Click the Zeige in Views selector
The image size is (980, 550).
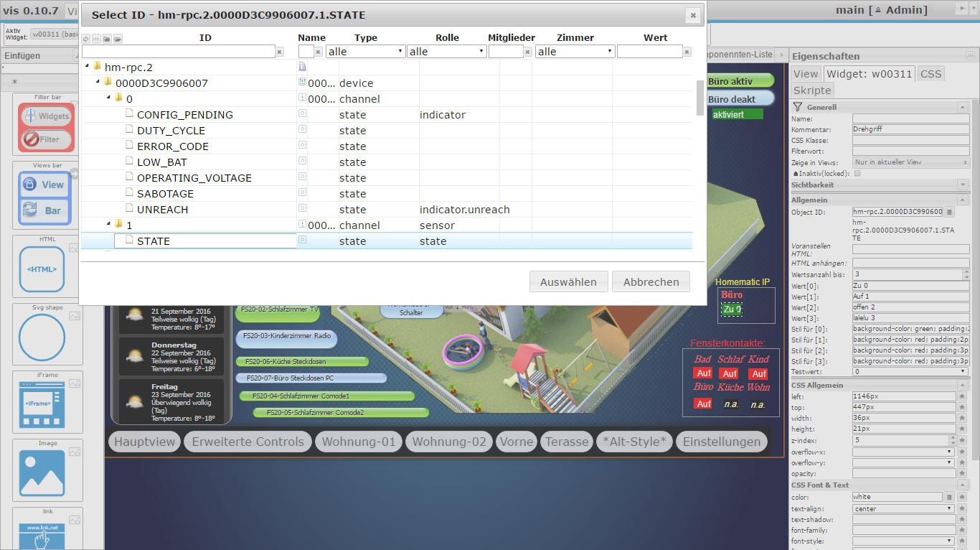point(911,162)
